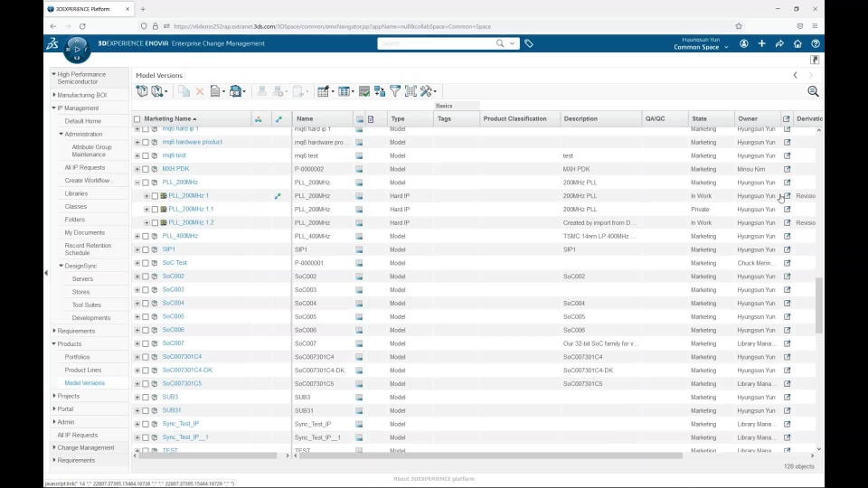Open Default Home in sidebar

tap(83, 121)
